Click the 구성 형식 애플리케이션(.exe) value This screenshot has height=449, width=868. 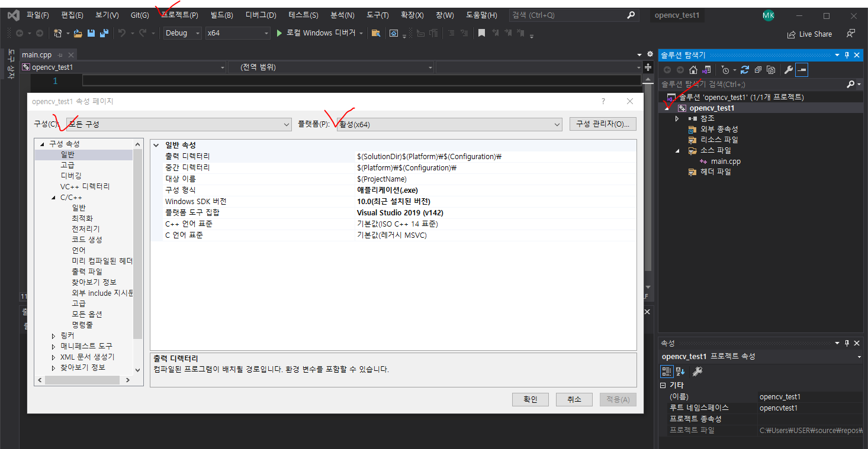[495, 190]
